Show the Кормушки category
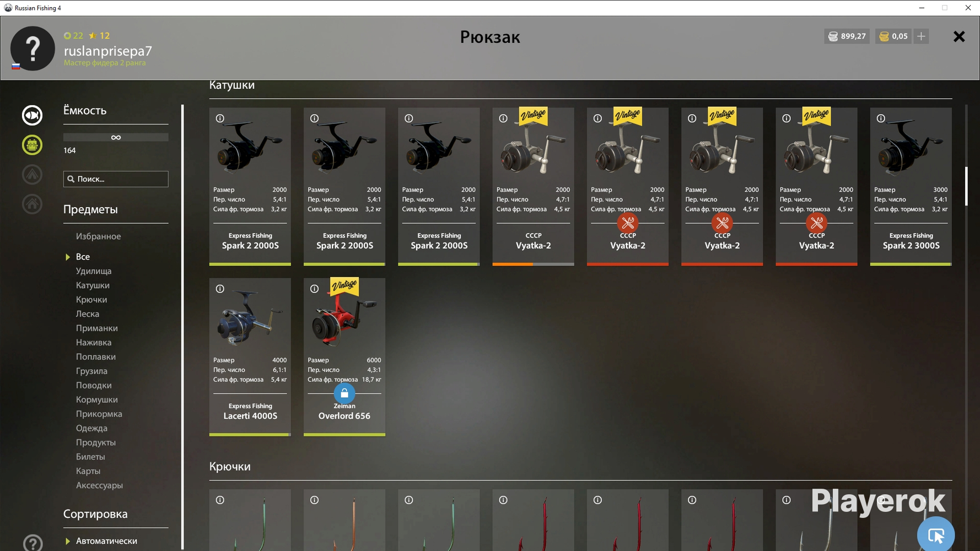Viewport: 980px width, 551px height. (x=97, y=400)
